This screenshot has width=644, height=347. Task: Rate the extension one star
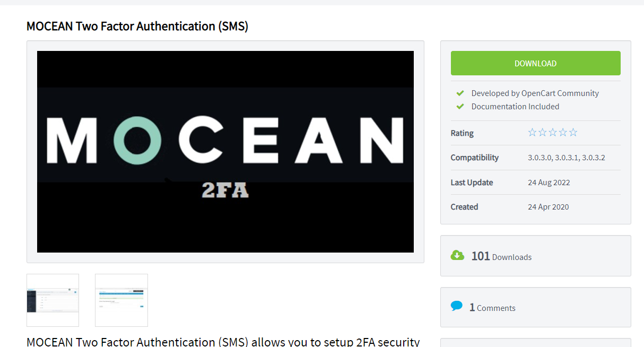pos(532,132)
